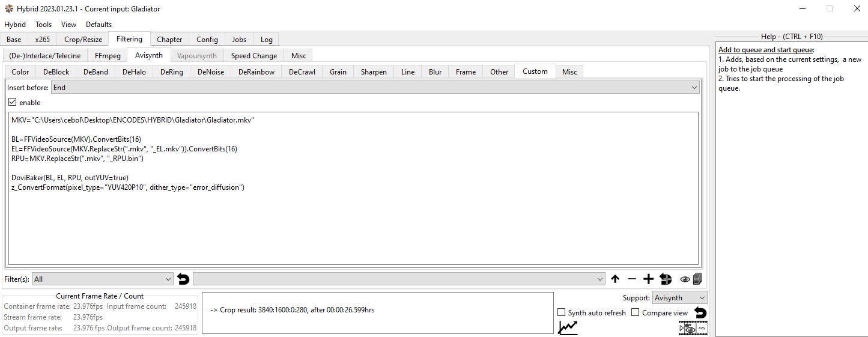Click the play triangle in the filmstrip
The width and height of the screenshot is (868, 337).
[x=682, y=329]
